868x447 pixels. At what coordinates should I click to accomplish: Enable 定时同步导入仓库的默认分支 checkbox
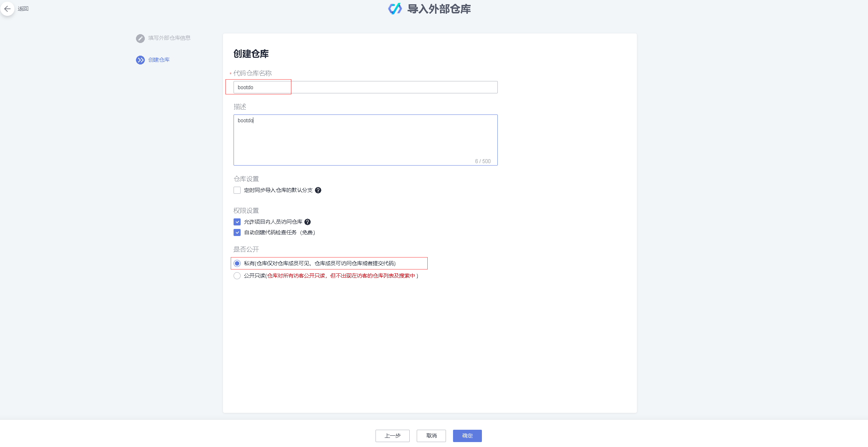(237, 190)
